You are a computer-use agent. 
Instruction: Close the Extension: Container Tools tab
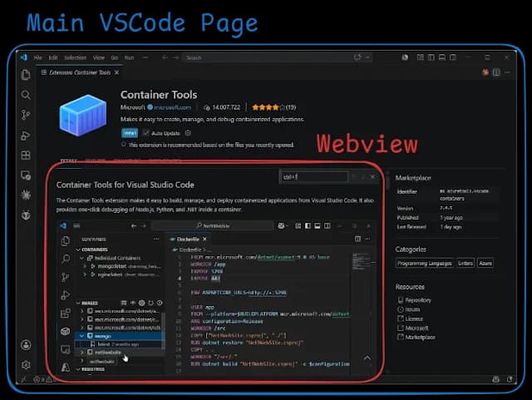click(116, 72)
